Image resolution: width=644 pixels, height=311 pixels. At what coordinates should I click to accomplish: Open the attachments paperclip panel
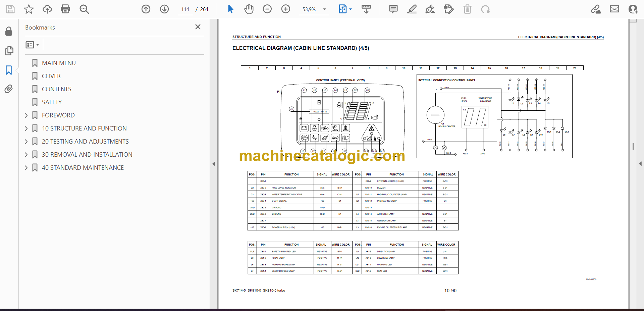coord(9,89)
